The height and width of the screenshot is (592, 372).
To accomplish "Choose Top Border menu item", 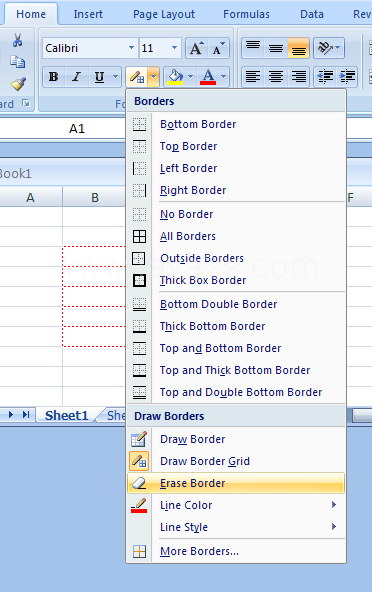I will 236,146.
